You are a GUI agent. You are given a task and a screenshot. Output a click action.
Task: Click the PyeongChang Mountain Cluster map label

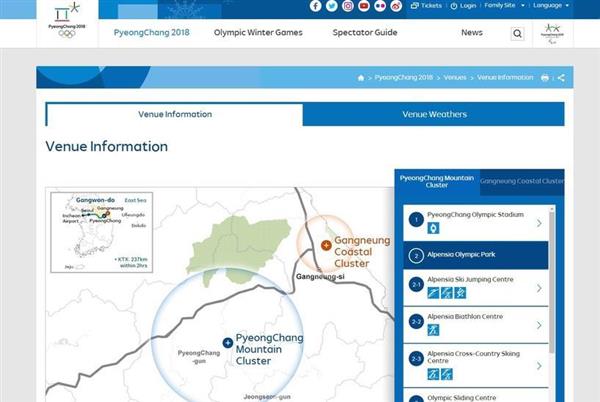click(x=269, y=349)
